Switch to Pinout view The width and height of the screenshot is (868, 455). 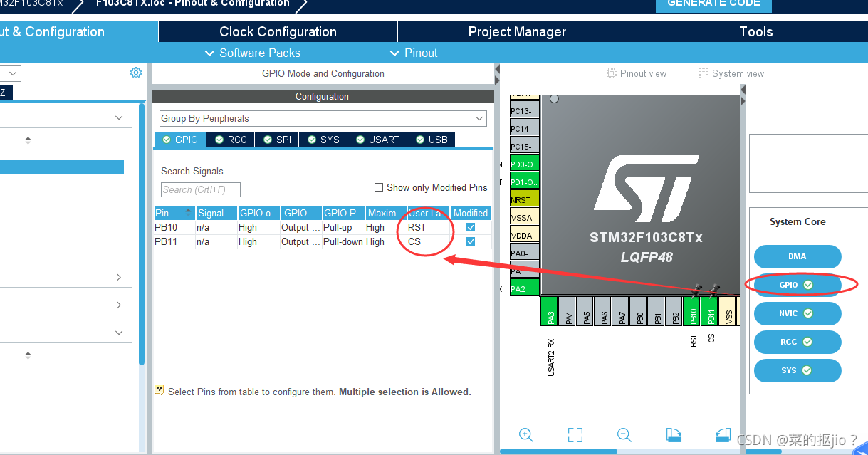click(637, 73)
